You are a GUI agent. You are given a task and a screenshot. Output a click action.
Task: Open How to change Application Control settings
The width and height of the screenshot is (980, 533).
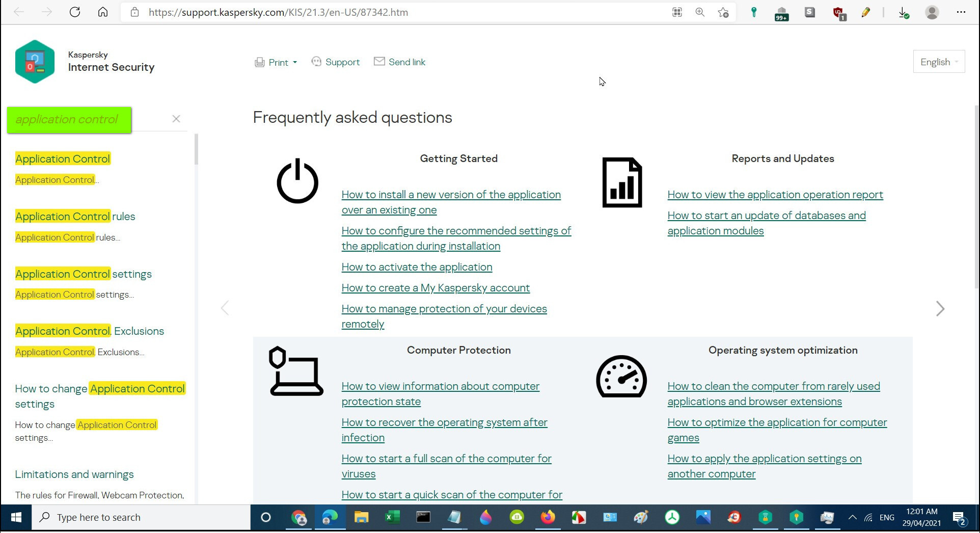coord(100,396)
